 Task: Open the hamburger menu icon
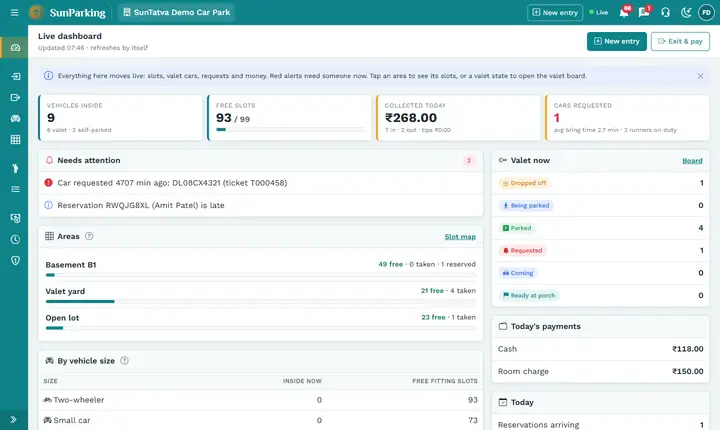[x=14, y=12]
